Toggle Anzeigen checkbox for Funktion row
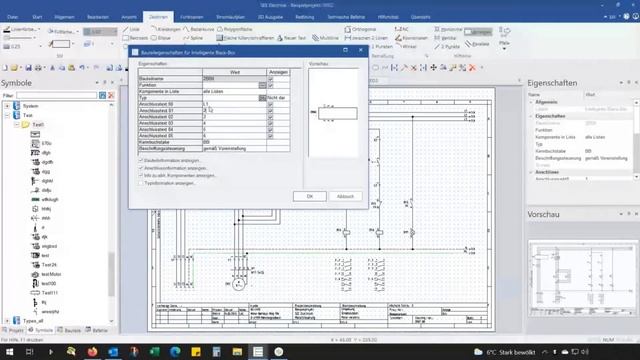The image size is (640, 360). point(270,85)
